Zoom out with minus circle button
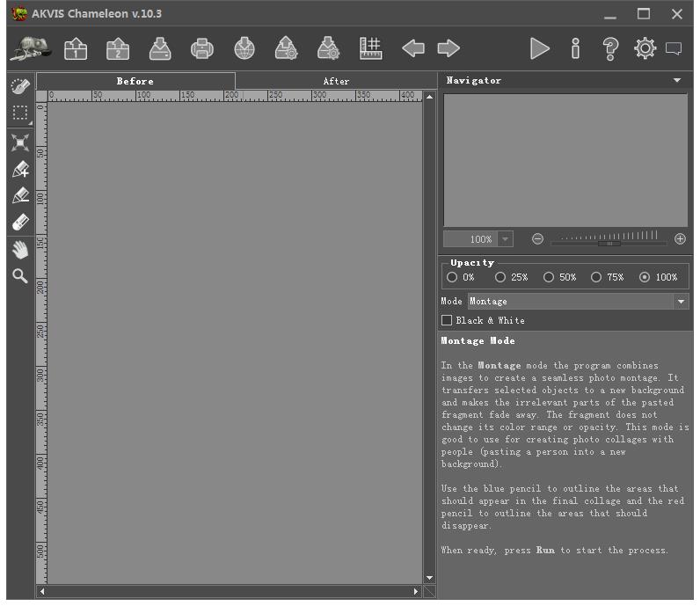The width and height of the screenshot is (700, 606). coord(537,239)
